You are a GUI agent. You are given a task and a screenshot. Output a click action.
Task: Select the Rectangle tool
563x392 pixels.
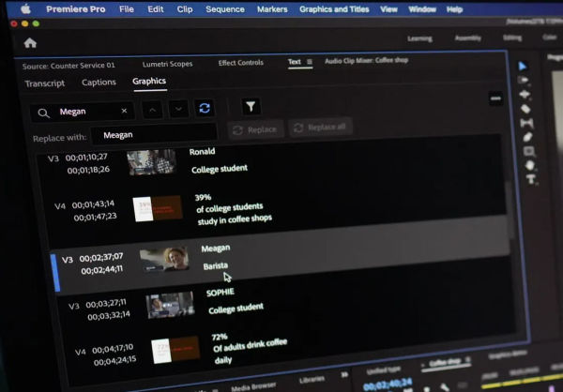[x=529, y=152]
